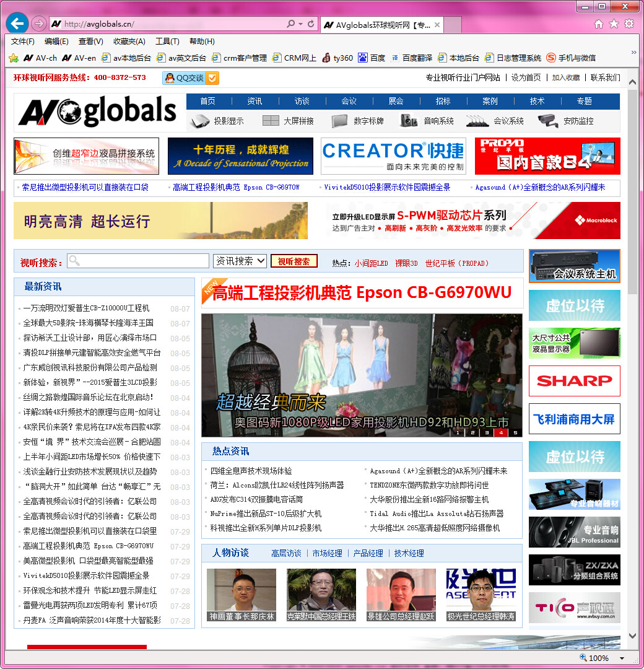Open the Favorites star icon

pos(614,24)
